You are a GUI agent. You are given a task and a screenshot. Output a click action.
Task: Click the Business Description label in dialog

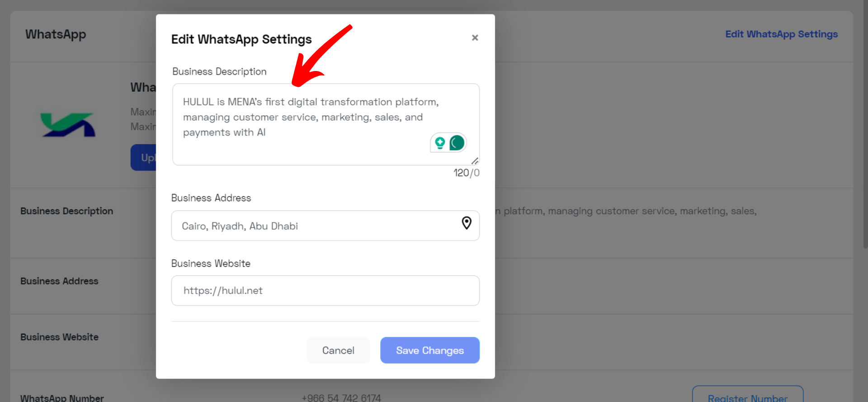(x=219, y=72)
